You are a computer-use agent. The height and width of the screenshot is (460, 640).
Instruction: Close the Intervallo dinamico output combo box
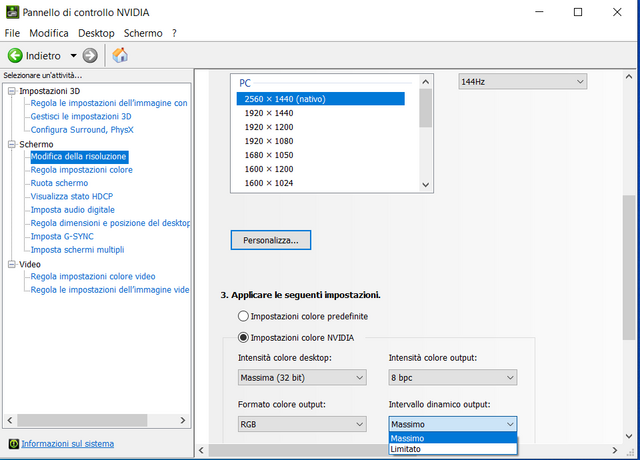453,424
